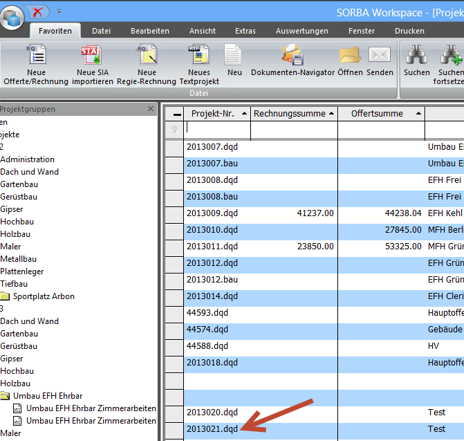Viewport: 464px width, 441px height.
Task: Select row 2013007.dqd
Action: 212,147
